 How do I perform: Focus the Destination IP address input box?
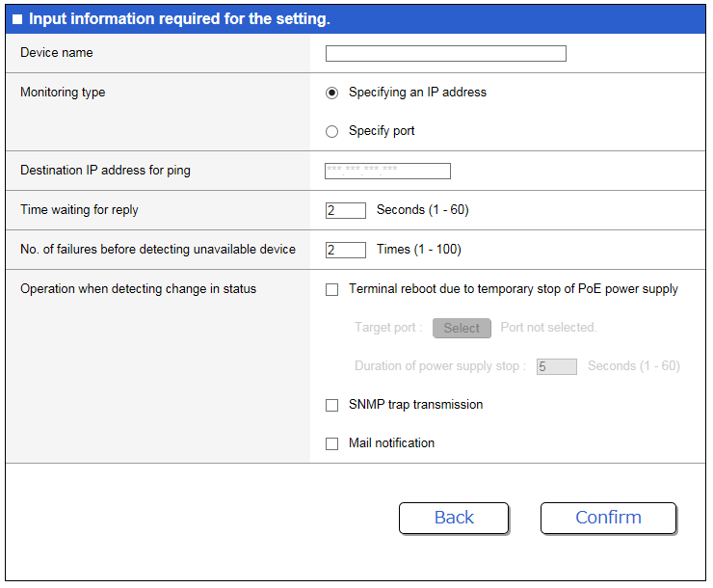387,172
